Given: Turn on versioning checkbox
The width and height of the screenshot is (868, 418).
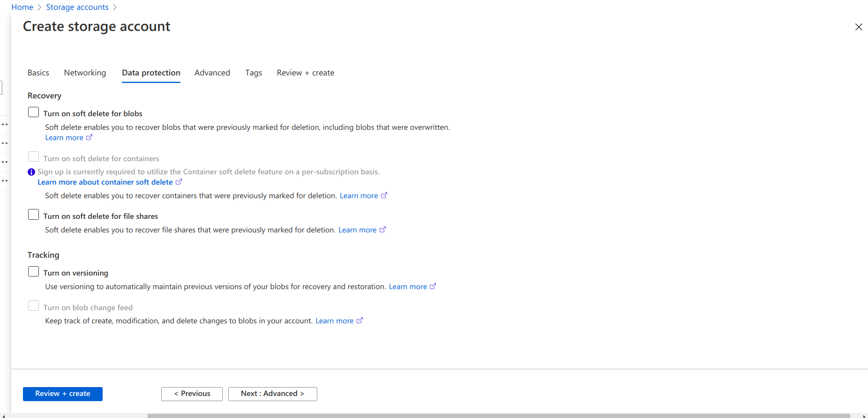Looking at the screenshot, I should pyautogui.click(x=33, y=272).
